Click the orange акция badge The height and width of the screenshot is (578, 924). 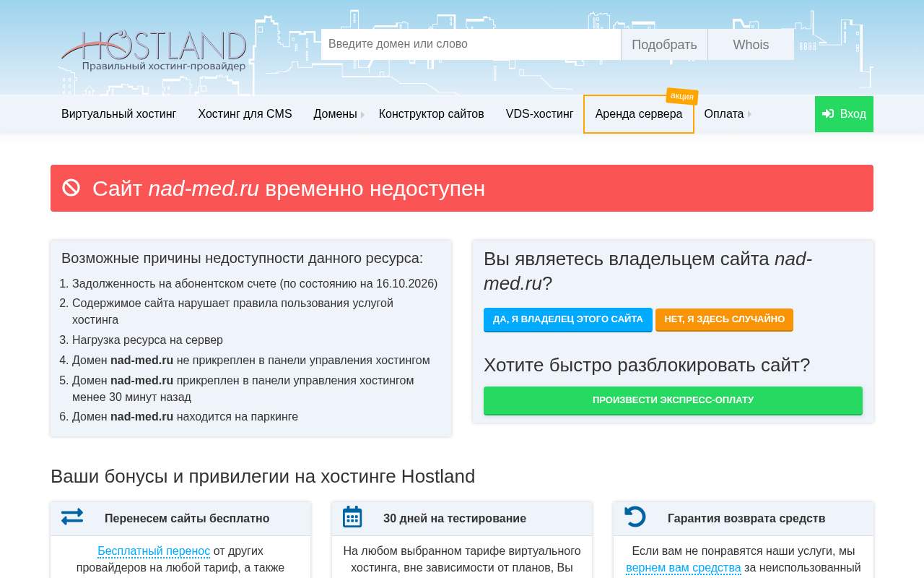point(682,96)
